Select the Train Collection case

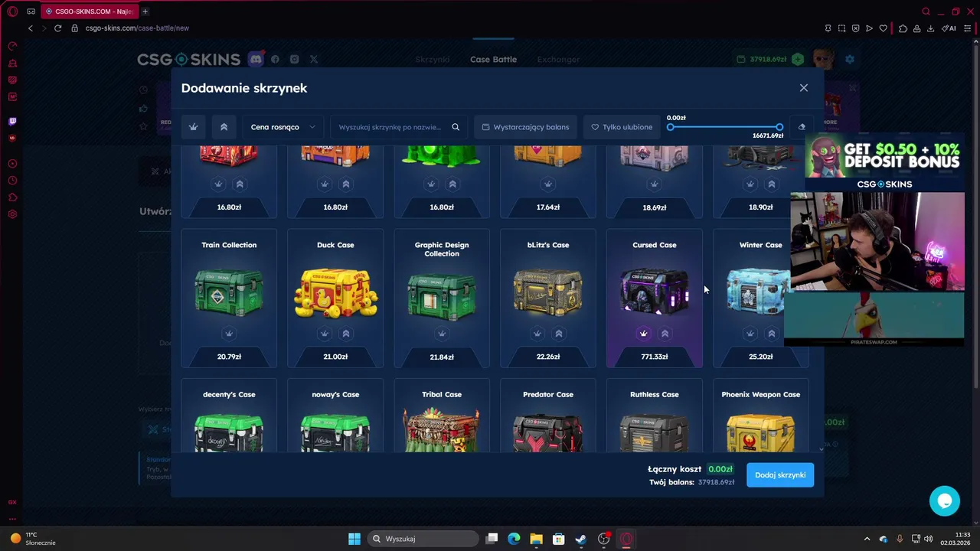[229, 298]
